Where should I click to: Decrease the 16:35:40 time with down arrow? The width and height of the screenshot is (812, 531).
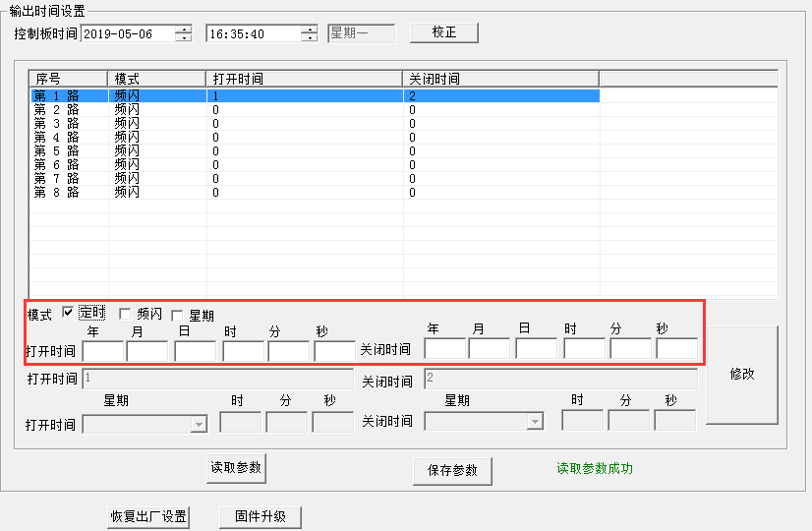309,37
